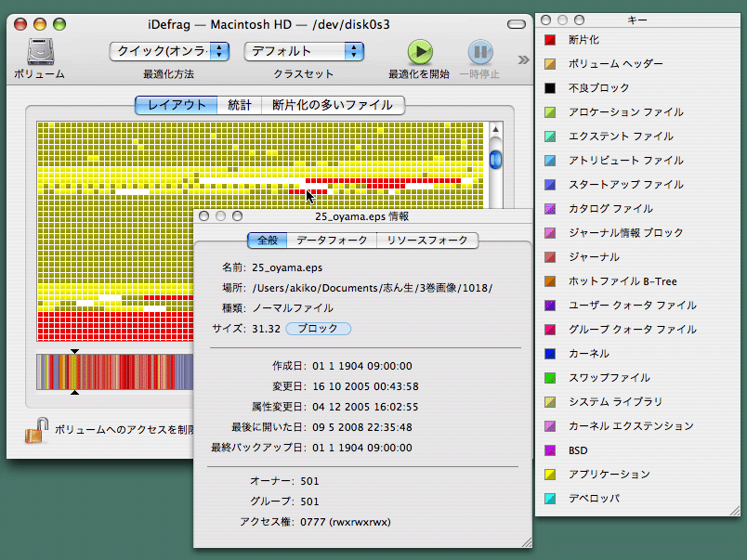Image resolution: width=747 pixels, height=560 pixels.
Task: Click the 一時停止 pause button
Action: [x=479, y=51]
